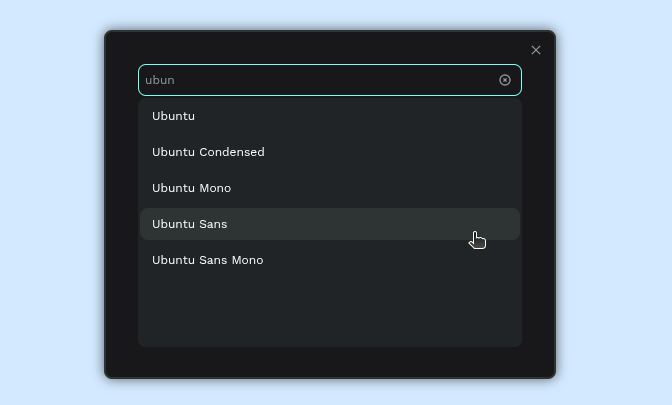Choose Ubuntu Sans Mono font

208,260
